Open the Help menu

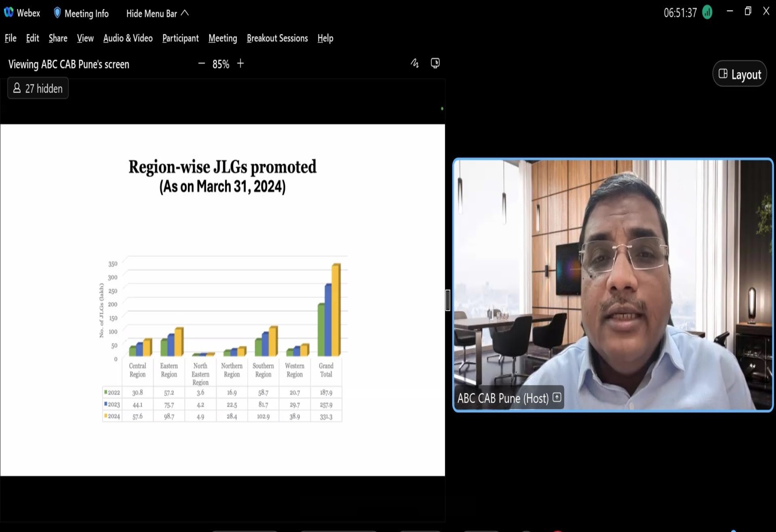(x=325, y=38)
